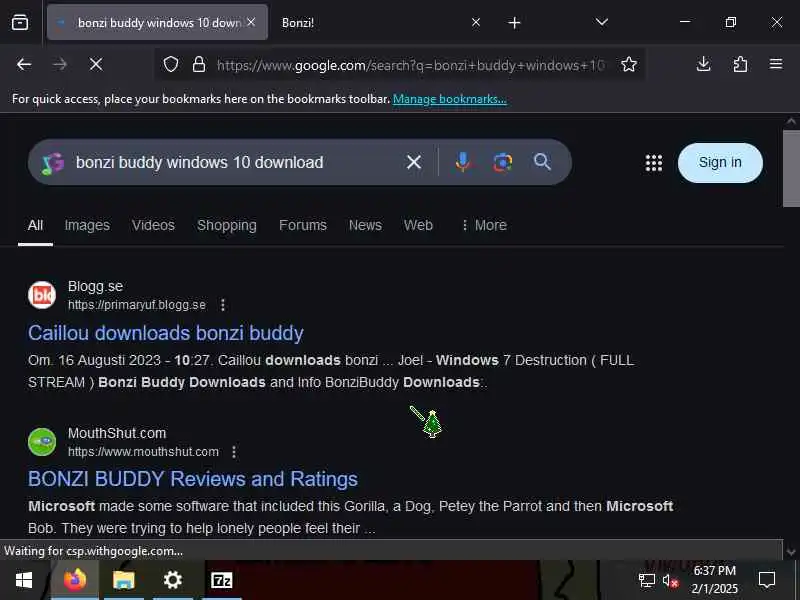Open Caillou downloads bonzi buddy result

coord(166,333)
